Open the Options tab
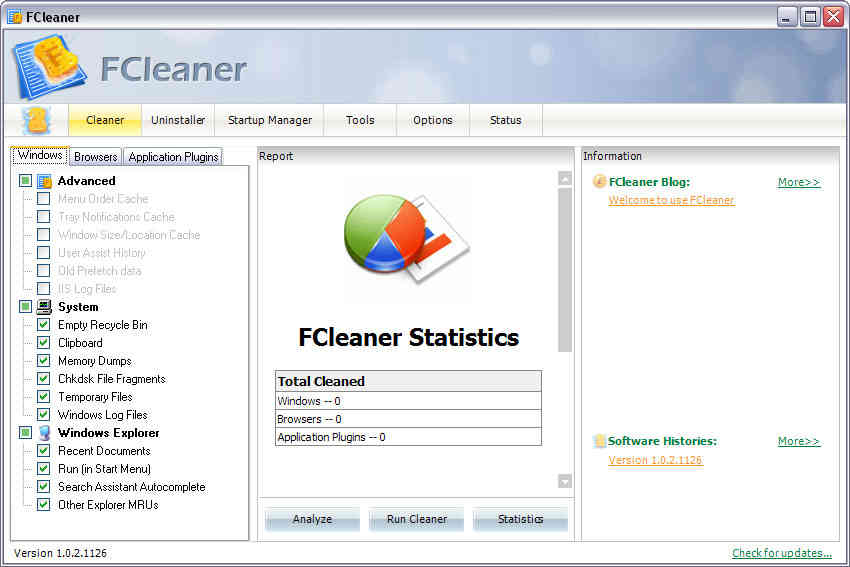The width and height of the screenshot is (850, 567). (x=433, y=120)
